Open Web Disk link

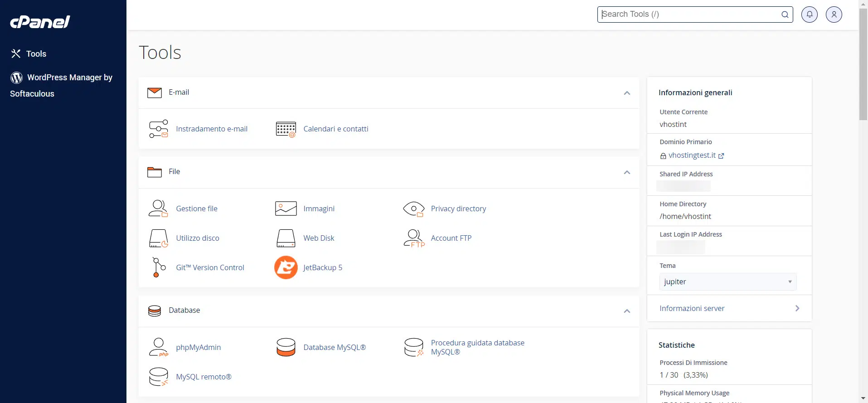pyautogui.click(x=319, y=238)
